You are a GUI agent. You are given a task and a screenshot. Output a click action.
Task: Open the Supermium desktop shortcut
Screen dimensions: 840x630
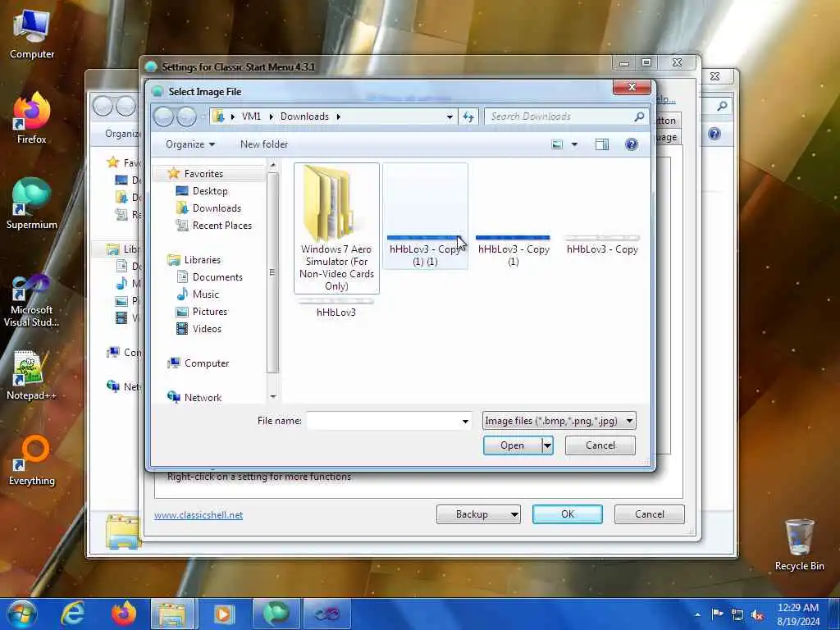[32, 203]
